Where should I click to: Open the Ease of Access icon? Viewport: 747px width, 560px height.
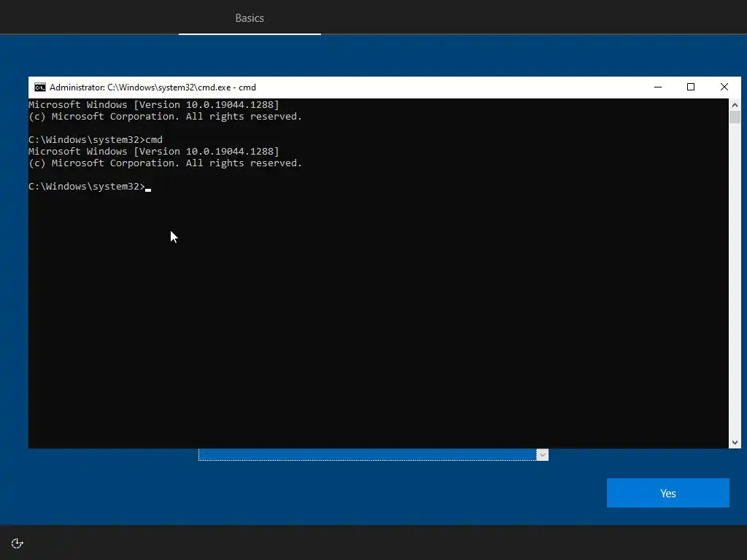tap(18, 543)
